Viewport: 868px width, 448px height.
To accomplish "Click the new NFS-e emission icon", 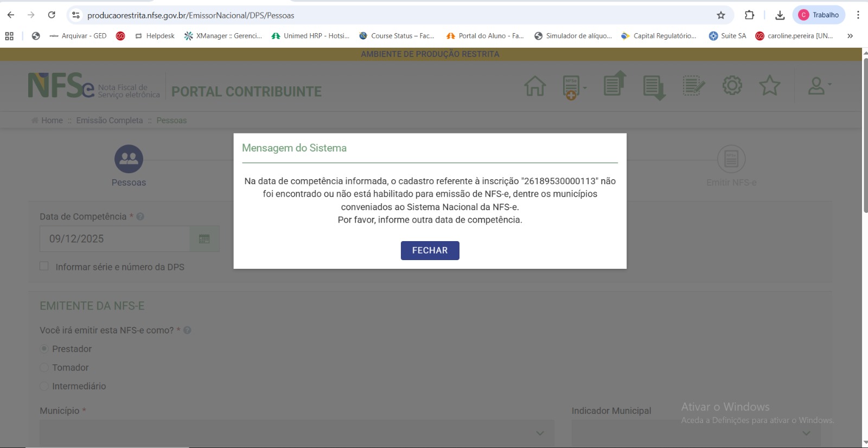I will (571, 87).
